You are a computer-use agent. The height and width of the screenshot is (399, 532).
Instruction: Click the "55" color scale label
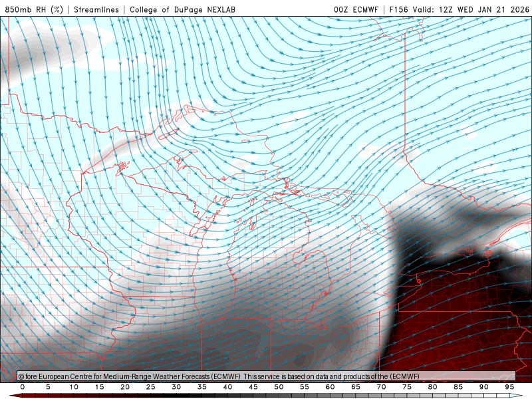(x=305, y=387)
